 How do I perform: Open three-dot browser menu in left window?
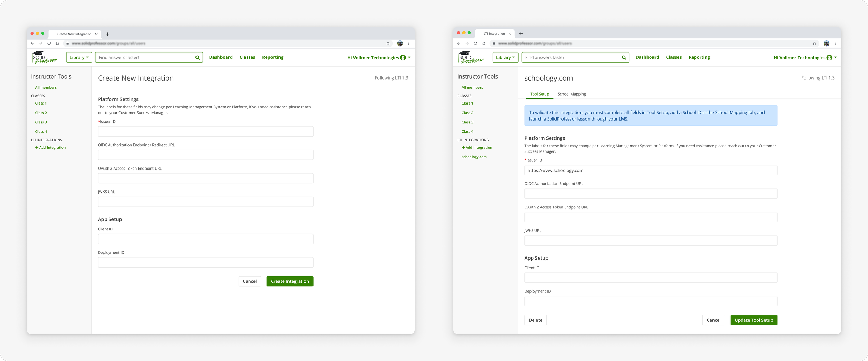click(x=409, y=43)
